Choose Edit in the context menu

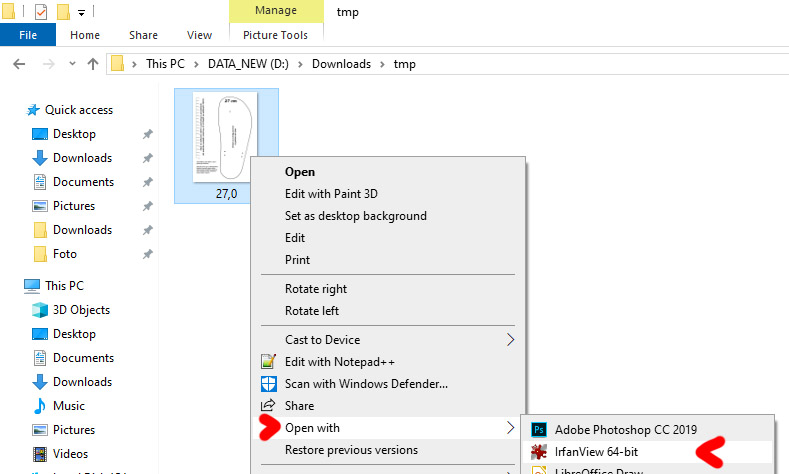(x=295, y=238)
